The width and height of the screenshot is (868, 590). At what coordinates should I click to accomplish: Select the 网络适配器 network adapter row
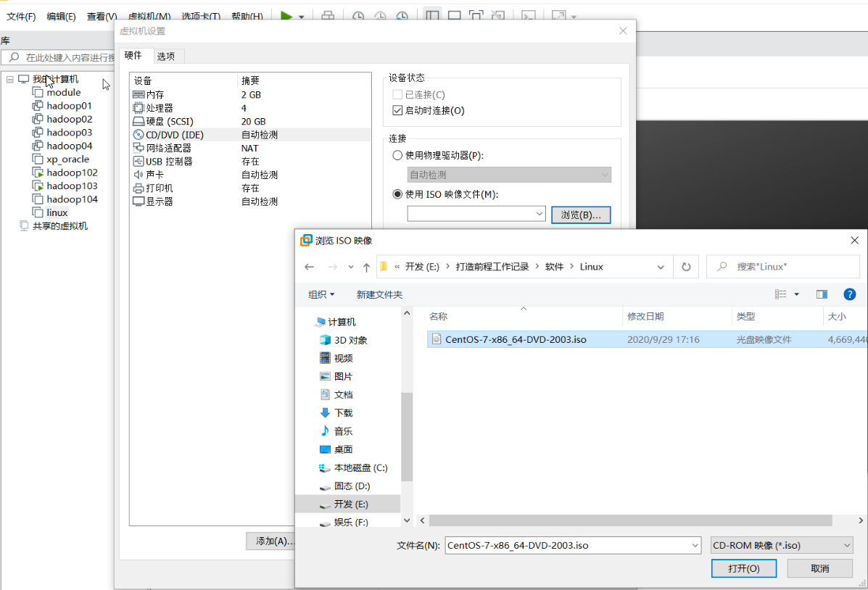tap(250, 148)
